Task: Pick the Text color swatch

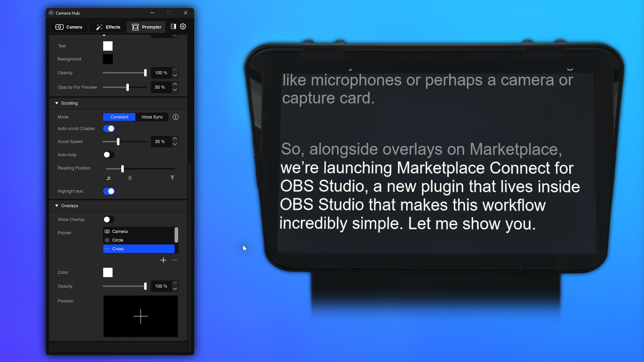Action: 108,46
